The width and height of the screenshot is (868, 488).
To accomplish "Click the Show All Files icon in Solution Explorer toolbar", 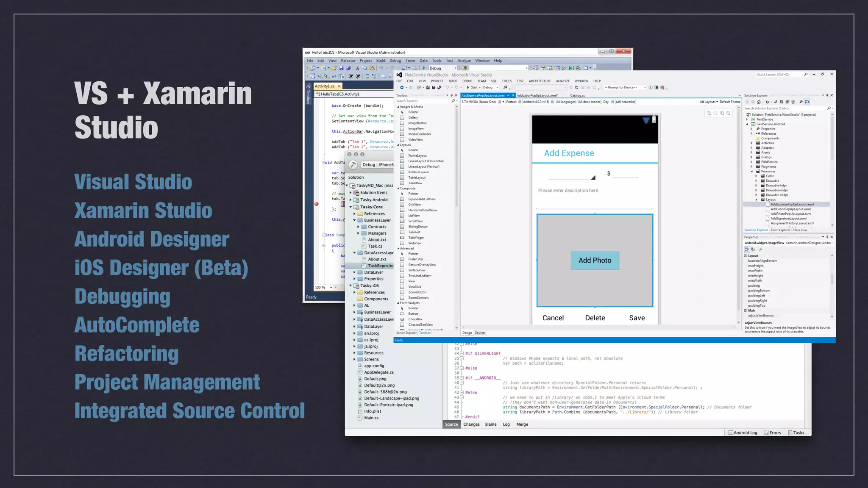I will coord(793,102).
